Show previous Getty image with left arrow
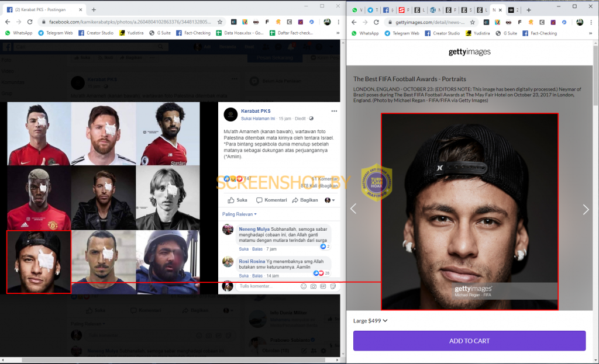Screen dimensions: 599x364 tap(353, 209)
